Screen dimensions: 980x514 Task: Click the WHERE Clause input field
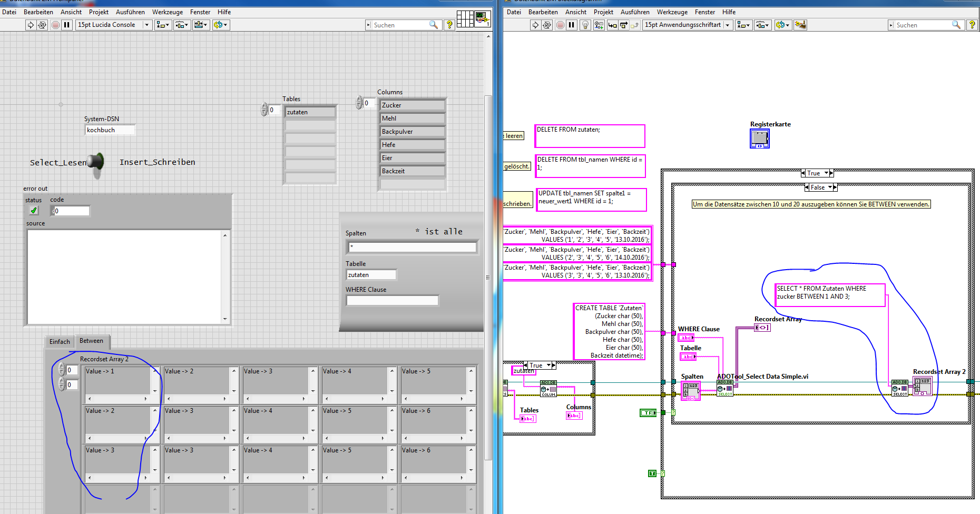point(392,301)
